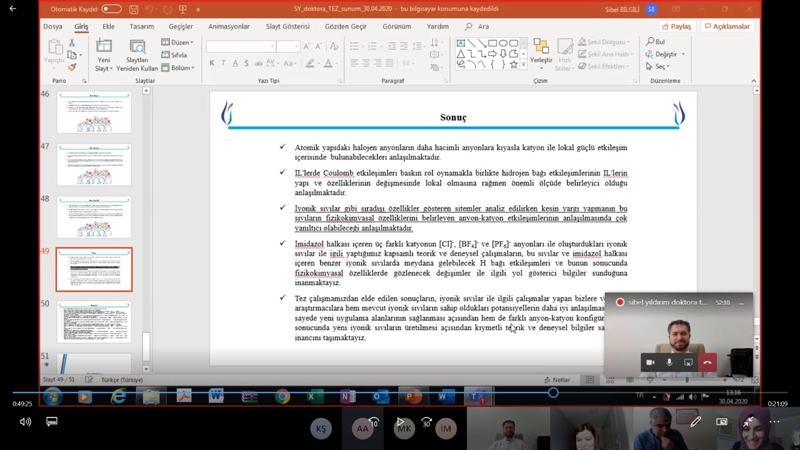
Task: Open the Slayt Gösterisi tab
Action: pos(287,27)
